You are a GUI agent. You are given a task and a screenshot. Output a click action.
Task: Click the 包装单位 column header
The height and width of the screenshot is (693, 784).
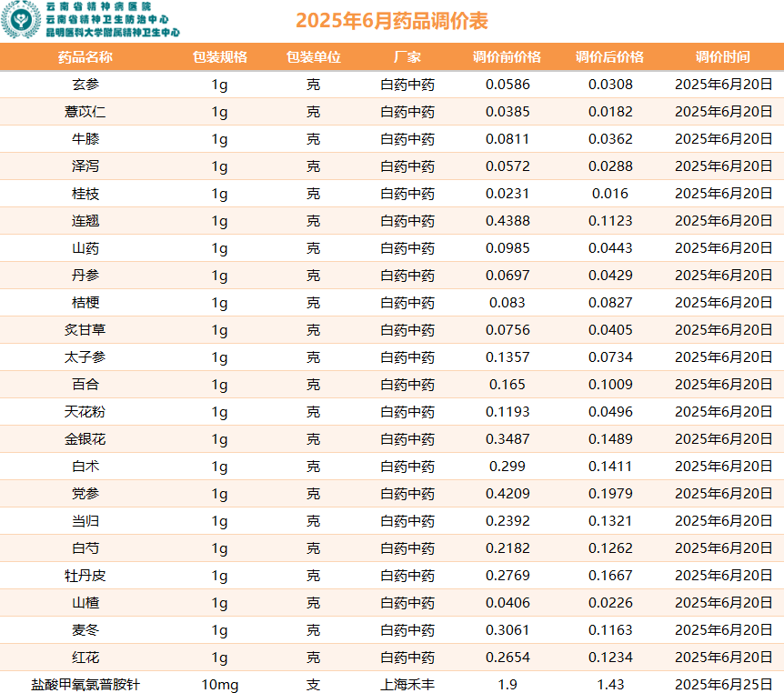[x=313, y=57]
